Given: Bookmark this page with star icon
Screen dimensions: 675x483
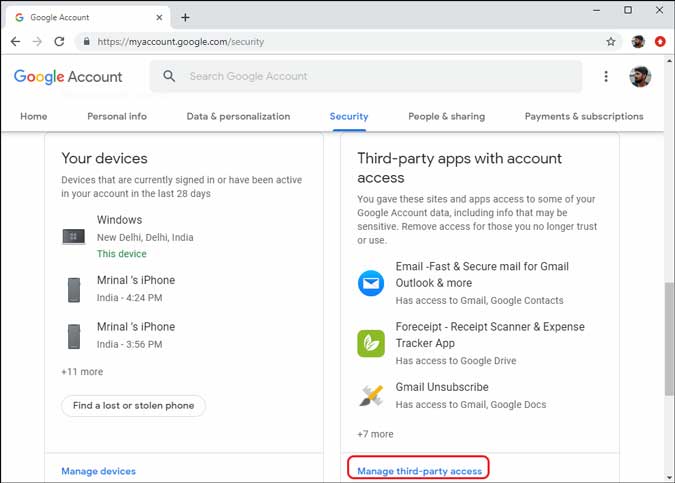Looking at the screenshot, I should 611,42.
